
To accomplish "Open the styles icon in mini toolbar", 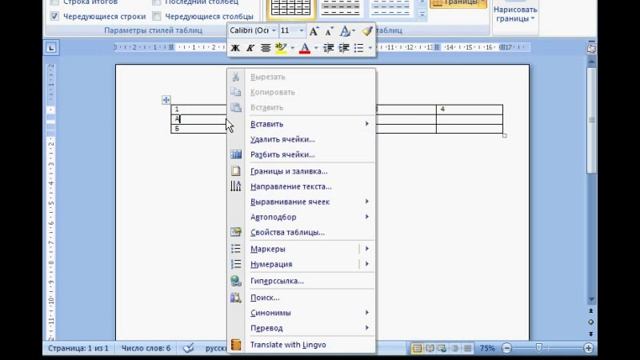I will 345,31.
